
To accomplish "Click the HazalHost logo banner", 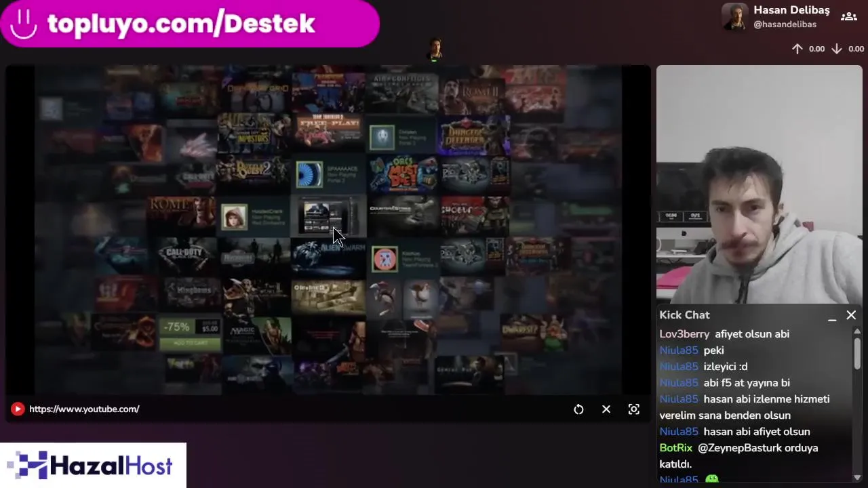I will [93, 466].
